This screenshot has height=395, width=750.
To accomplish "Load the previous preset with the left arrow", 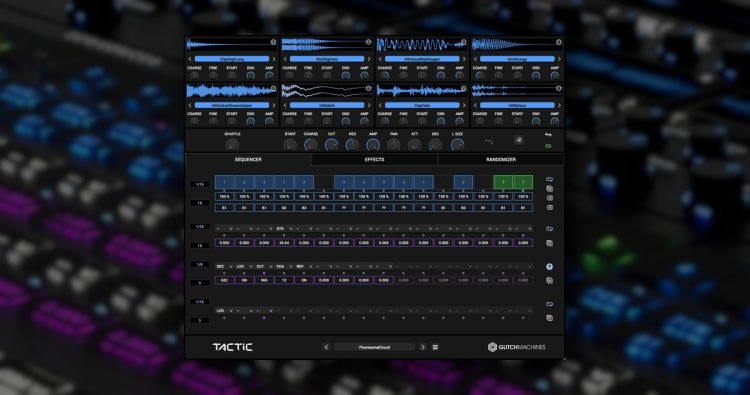I will point(326,347).
